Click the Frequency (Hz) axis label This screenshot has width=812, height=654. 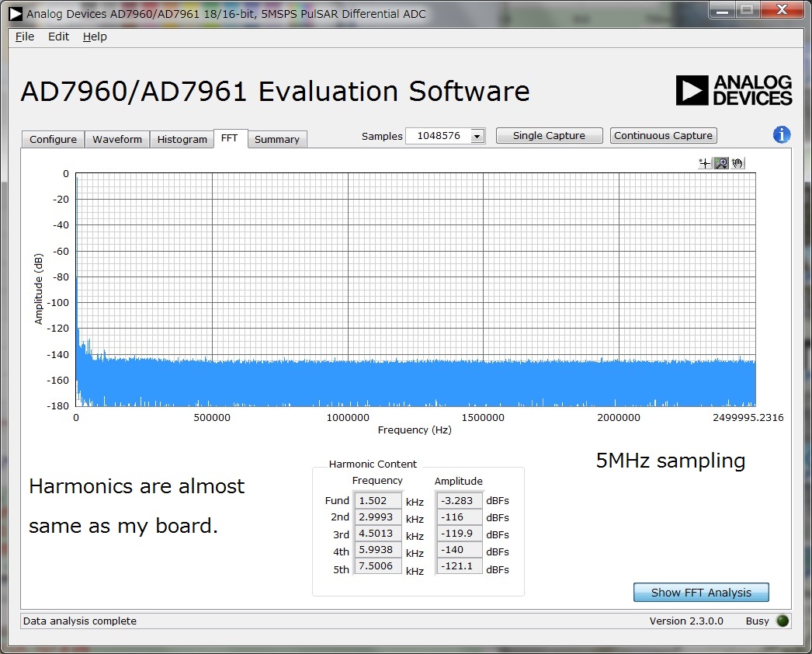415,430
